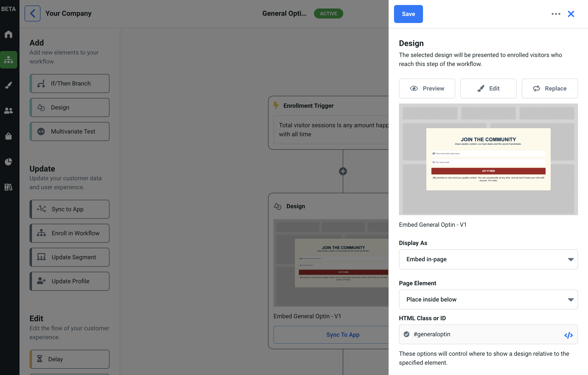Click the checkmark beside #generaloptin
588x375 pixels.
point(407,334)
